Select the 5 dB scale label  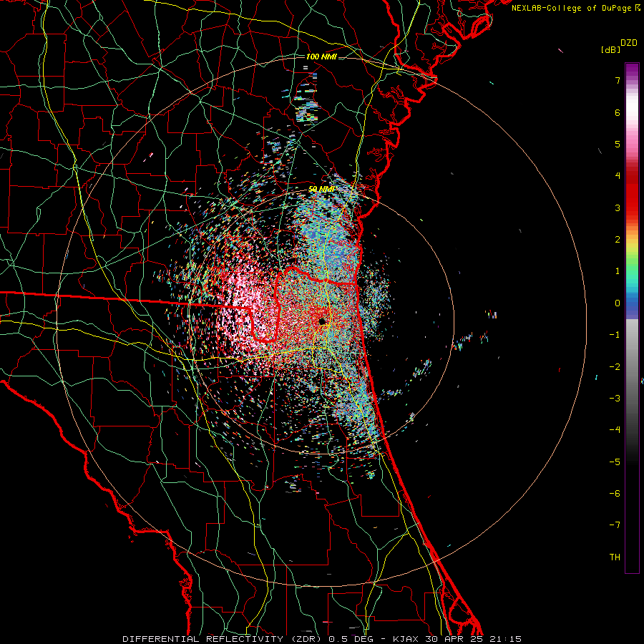[x=618, y=144]
